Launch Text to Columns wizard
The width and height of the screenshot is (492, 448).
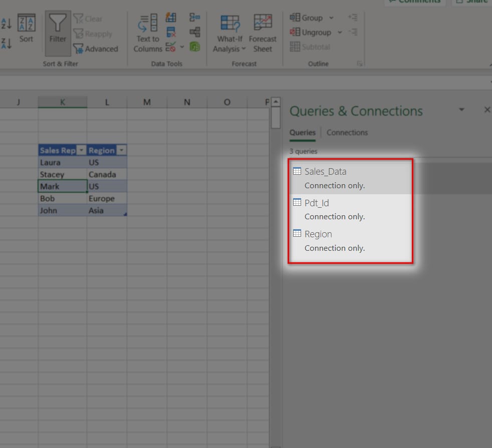pos(148,33)
